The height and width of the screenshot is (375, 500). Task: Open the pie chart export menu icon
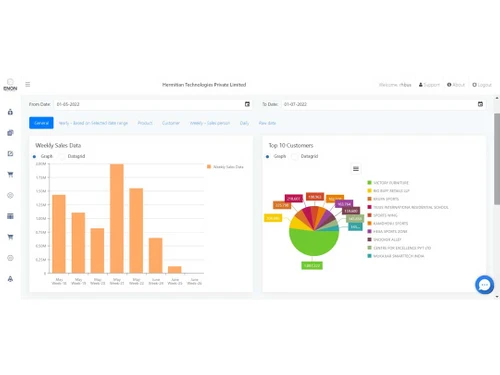coord(356,169)
